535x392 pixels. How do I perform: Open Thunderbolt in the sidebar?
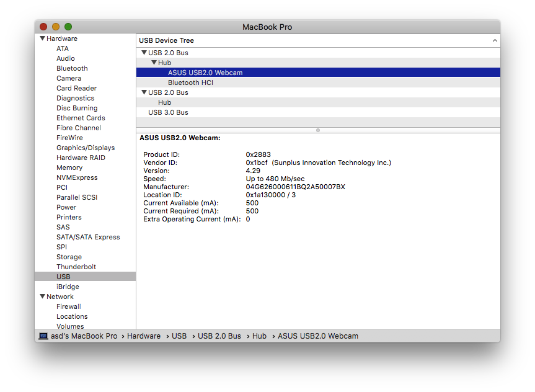click(x=76, y=267)
